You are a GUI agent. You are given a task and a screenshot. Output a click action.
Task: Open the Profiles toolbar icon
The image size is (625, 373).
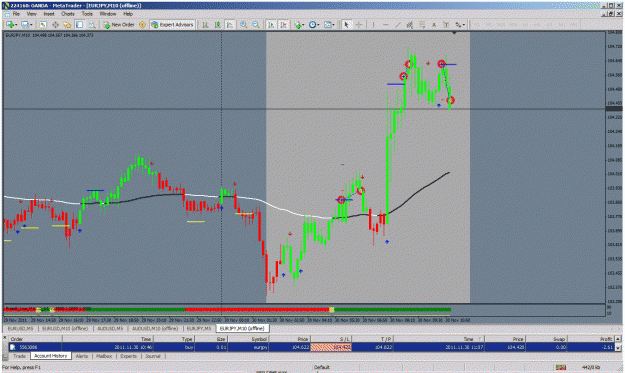point(25,25)
